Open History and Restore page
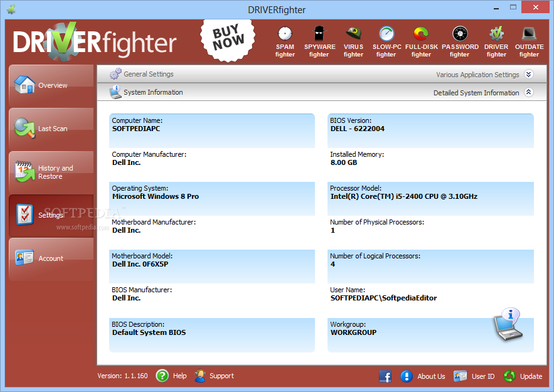 [51, 172]
